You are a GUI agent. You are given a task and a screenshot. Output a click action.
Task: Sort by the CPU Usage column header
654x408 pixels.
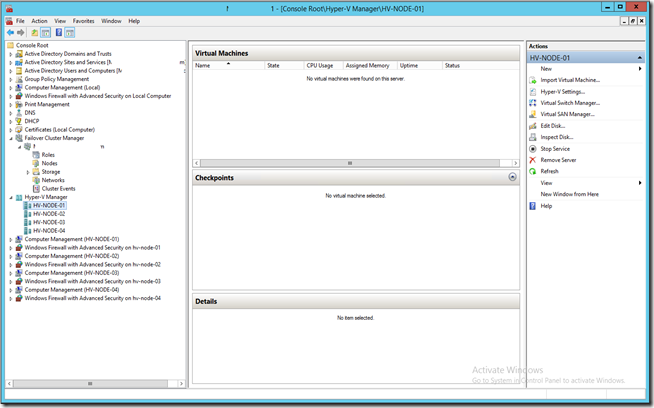[323, 65]
